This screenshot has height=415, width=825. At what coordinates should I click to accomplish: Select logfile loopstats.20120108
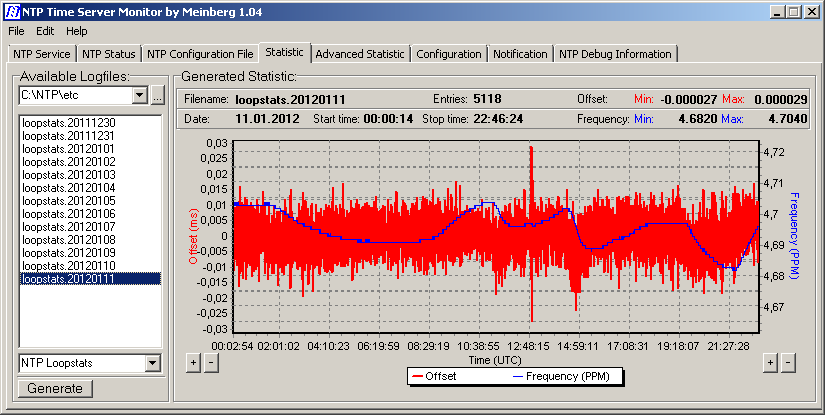(90, 240)
